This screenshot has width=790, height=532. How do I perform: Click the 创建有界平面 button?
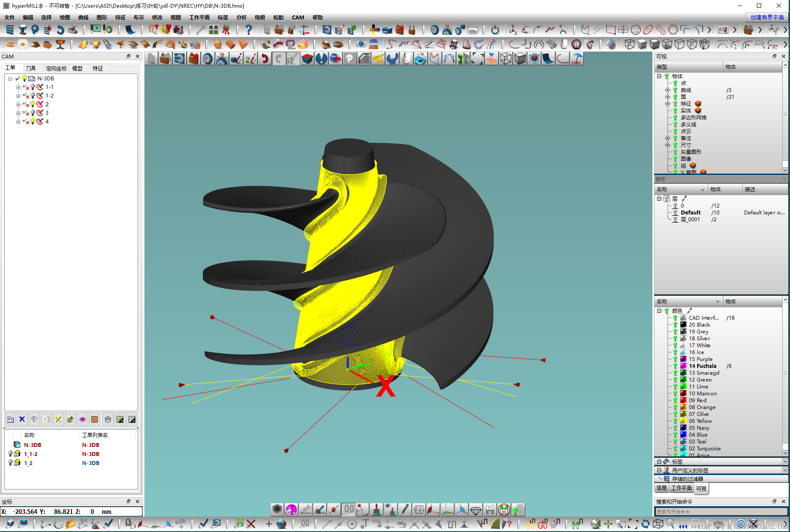pyautogui.click(x=767, y=18)
